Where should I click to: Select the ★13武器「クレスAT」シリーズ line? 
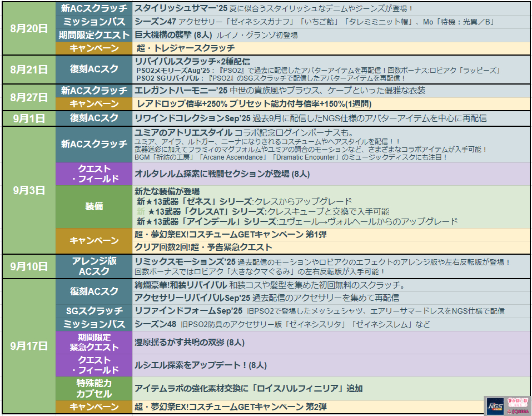tap(263, 212)
